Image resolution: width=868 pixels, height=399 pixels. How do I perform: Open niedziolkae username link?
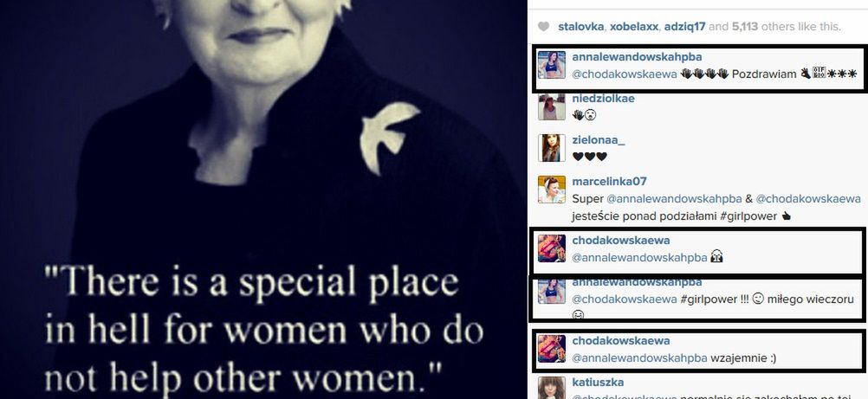[x=604, y=99]
